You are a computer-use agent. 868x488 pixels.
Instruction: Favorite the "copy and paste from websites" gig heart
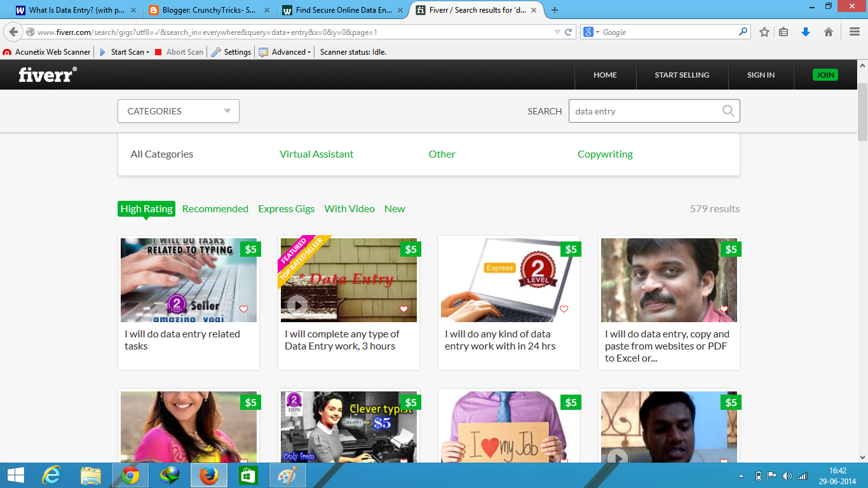pos(724,309)
